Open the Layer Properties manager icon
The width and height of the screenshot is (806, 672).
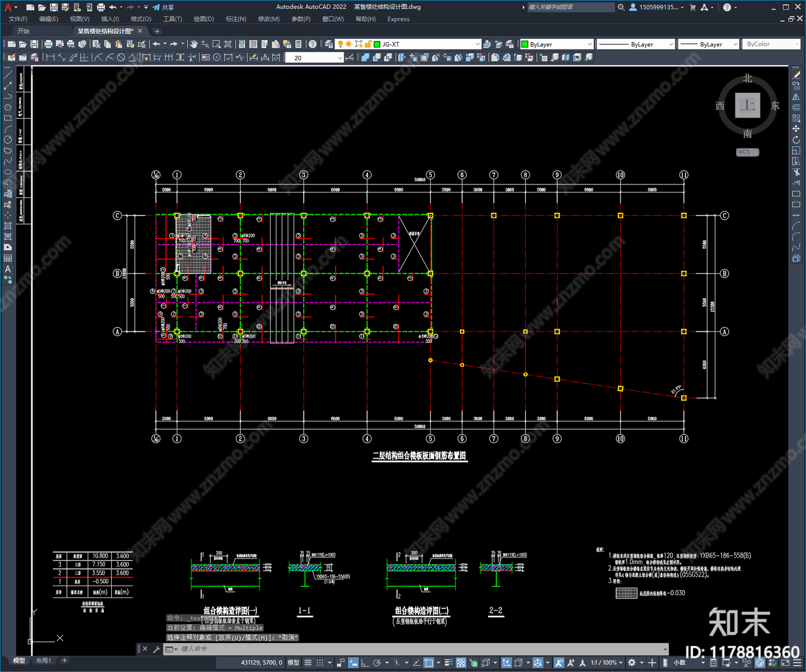point(329,44)
